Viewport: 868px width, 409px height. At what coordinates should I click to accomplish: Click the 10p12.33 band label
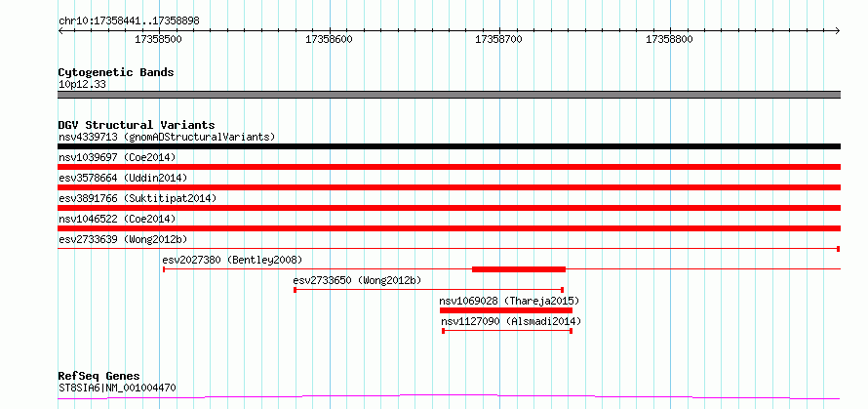pyautogui.click(x=82, y=85)
